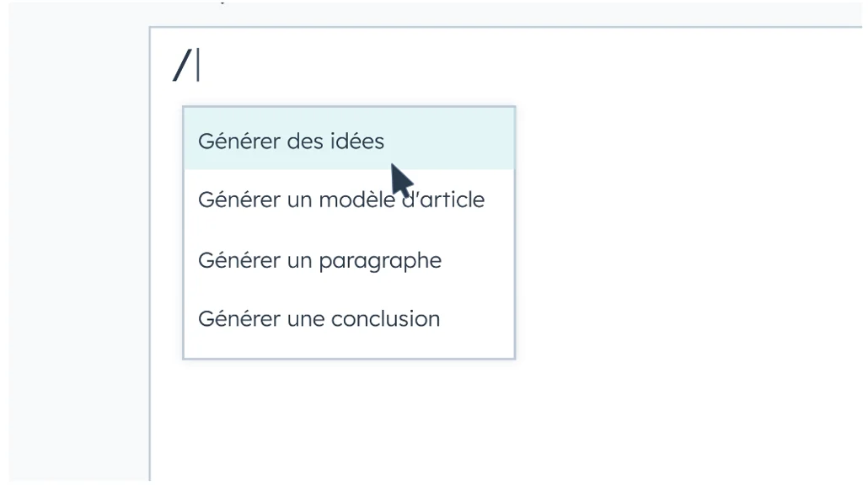This screenshot has width=868, height=485.
Task: Select "Générer une conclusion" at the bottom
Action: tap(319, 318)
